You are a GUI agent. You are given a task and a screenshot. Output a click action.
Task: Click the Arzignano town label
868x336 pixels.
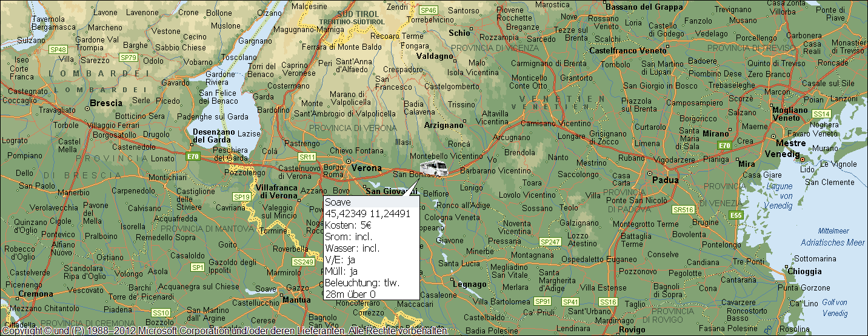pyautogui.click(x=444, y=125)
